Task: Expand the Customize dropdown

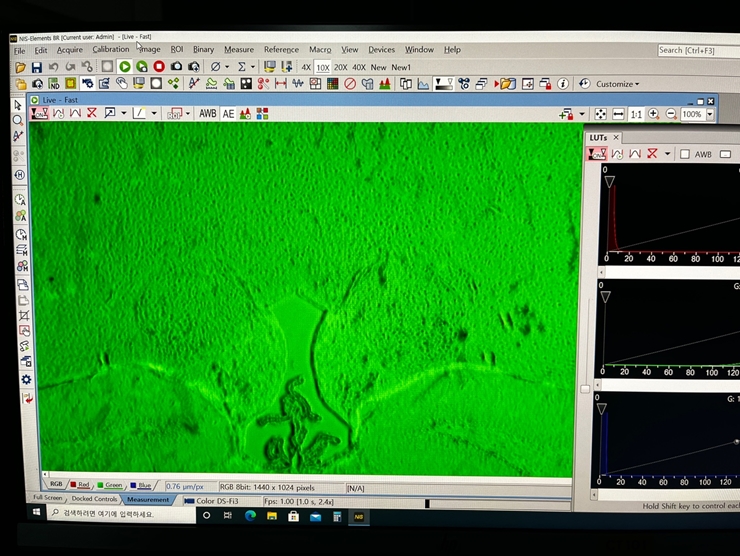Action: [x=617, y=84]
